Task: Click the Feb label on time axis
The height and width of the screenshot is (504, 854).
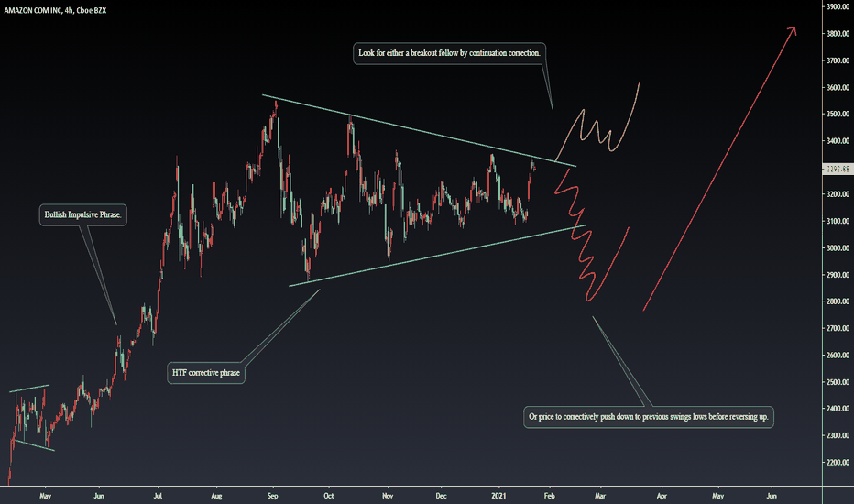Action: point(549,496)
